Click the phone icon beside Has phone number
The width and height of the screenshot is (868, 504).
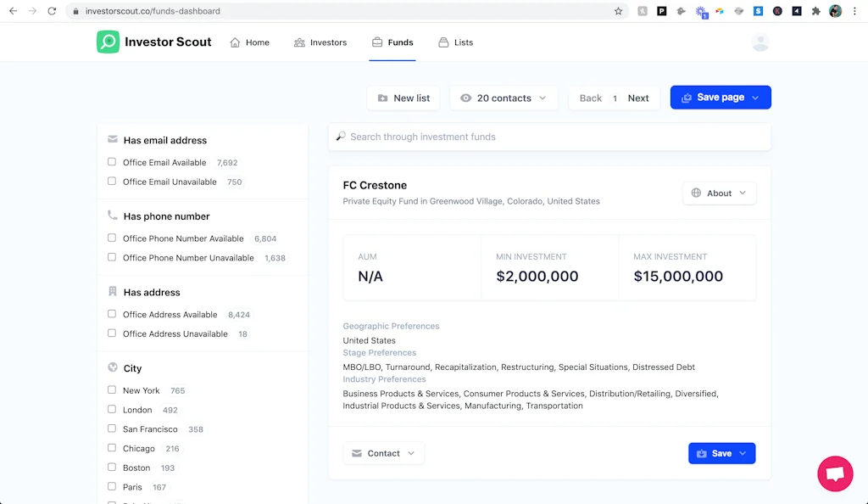click(111, 216)
